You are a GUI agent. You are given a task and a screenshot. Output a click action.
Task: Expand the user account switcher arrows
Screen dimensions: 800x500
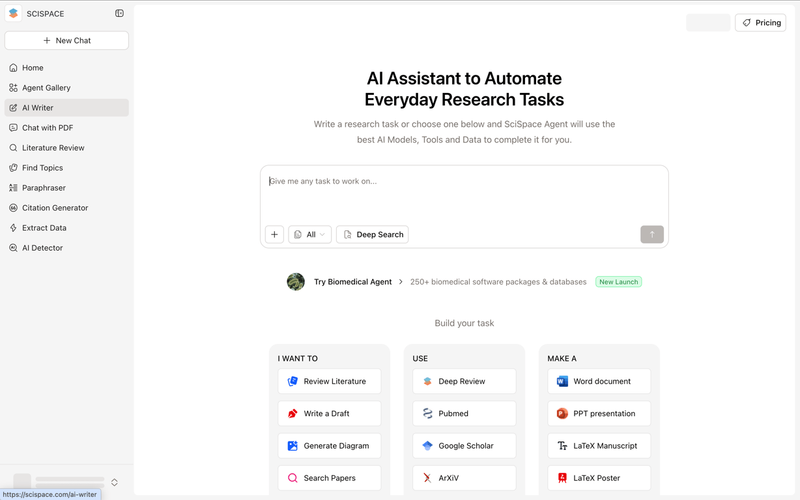(114, 482)
